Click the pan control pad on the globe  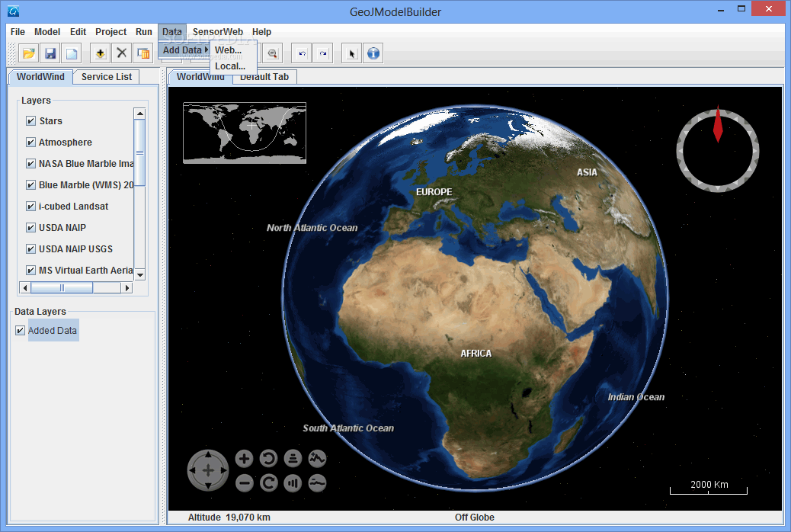(x=208, y=470)
